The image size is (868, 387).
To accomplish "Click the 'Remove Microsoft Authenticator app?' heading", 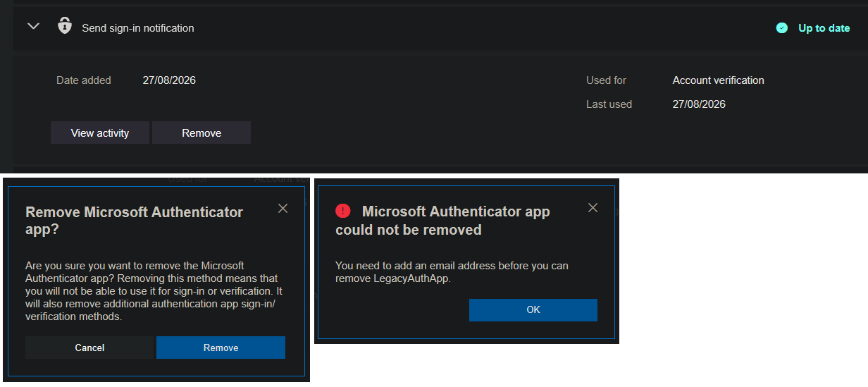I will [x=134, y=221].
